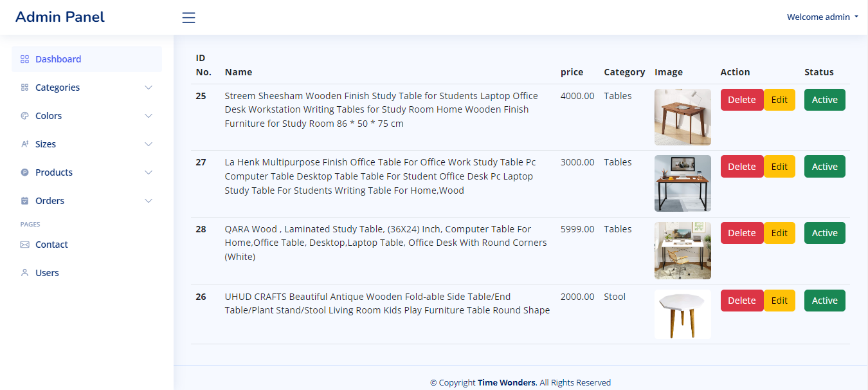Click the Name column header

point(239,72)
